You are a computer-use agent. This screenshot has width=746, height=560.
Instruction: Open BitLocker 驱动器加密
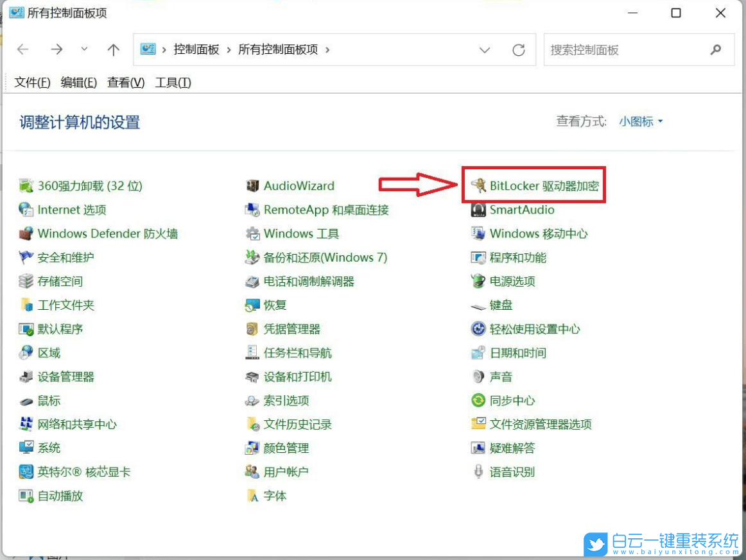click(x=541, y=185)
